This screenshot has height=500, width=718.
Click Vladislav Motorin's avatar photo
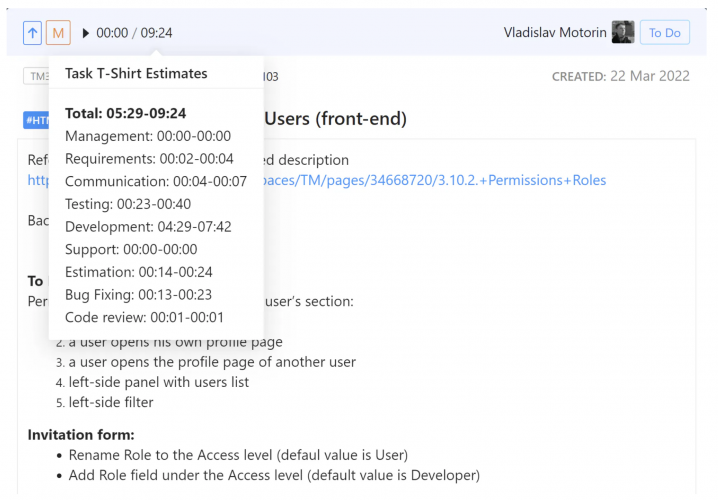(623, 33)
